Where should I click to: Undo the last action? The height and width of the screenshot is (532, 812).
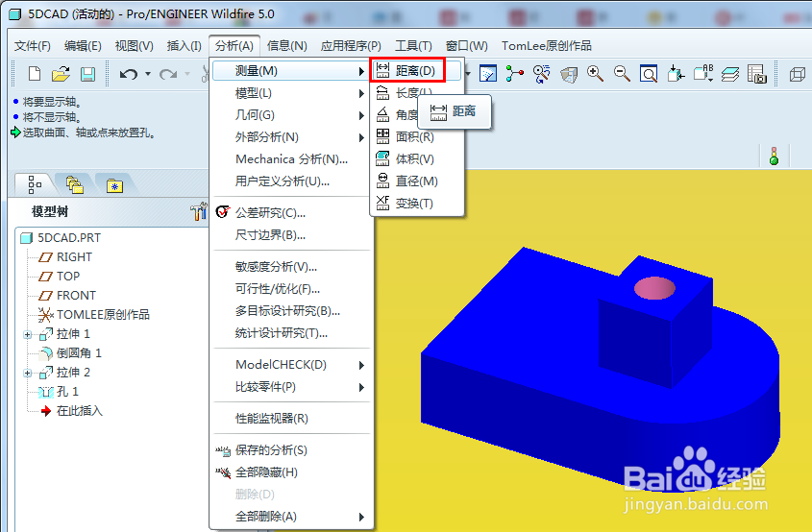(x=129, y=74)
